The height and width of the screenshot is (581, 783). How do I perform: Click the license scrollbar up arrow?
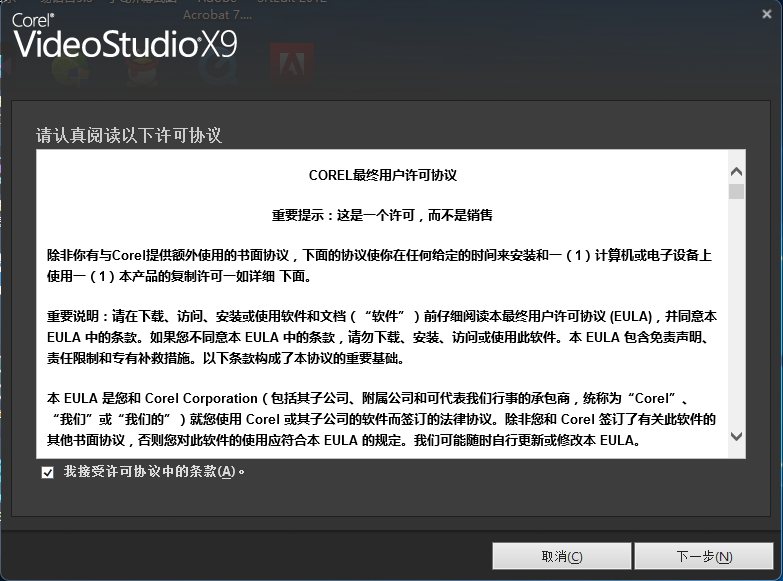pyautogui.click(x=736, y=172)
